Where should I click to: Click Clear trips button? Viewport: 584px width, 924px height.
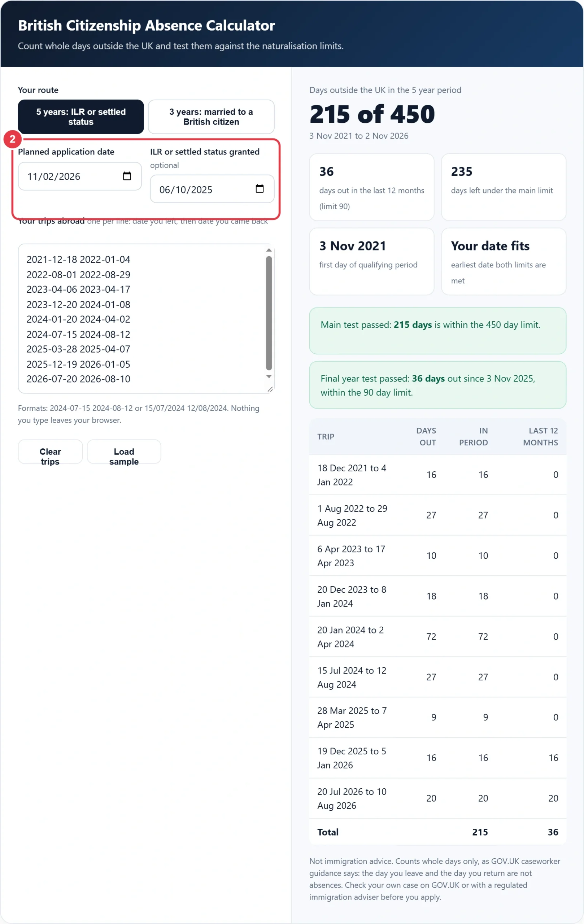[50, 452]
